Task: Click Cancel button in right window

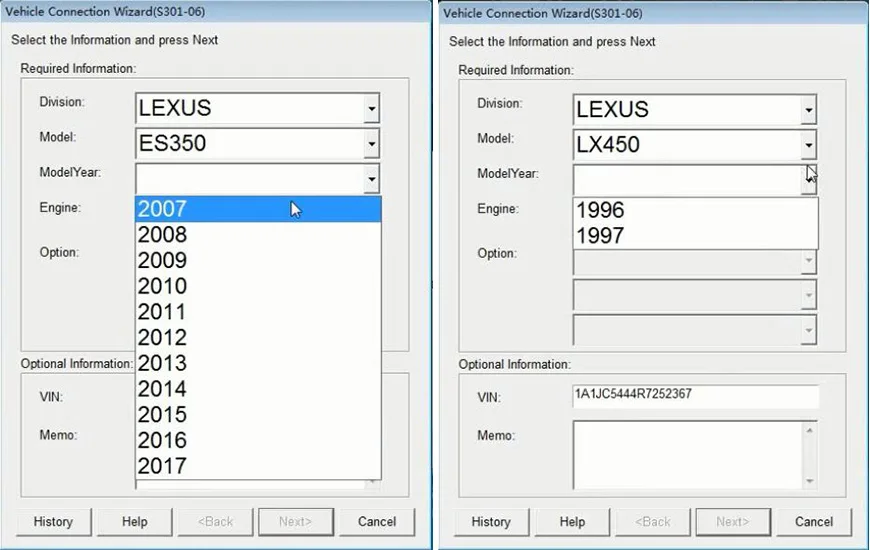Action: click(x=814, y=522)
